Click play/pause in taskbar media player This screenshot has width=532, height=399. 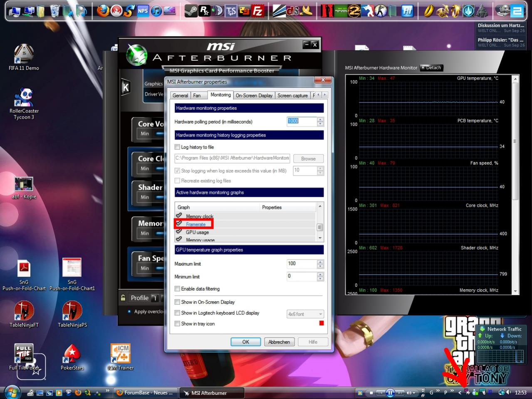click(x=390, y=392)
